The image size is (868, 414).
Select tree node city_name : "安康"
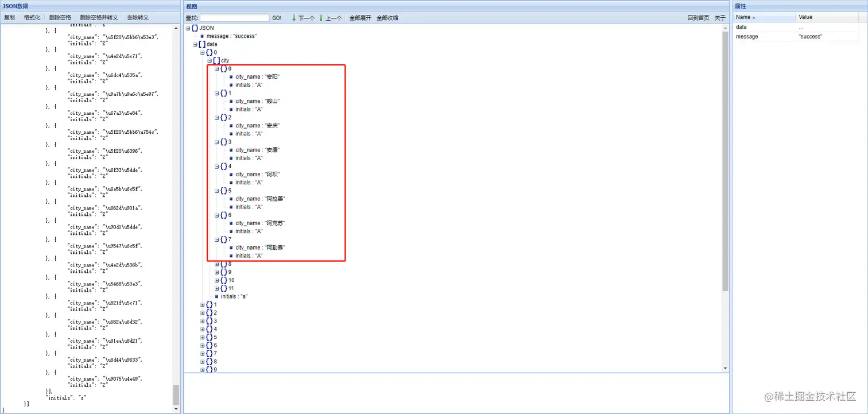pos(257,150)
